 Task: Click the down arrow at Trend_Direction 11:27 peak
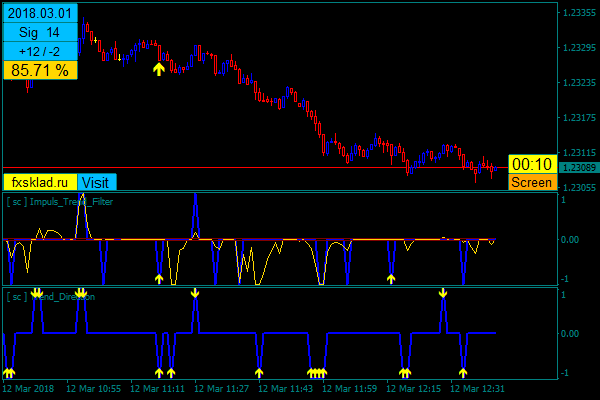[195, 293]
